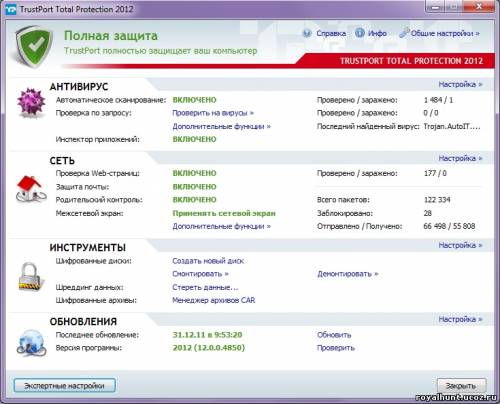Click the 177 / 0 web scan count
Screen dimensions: 500x404
coord(435,173)
